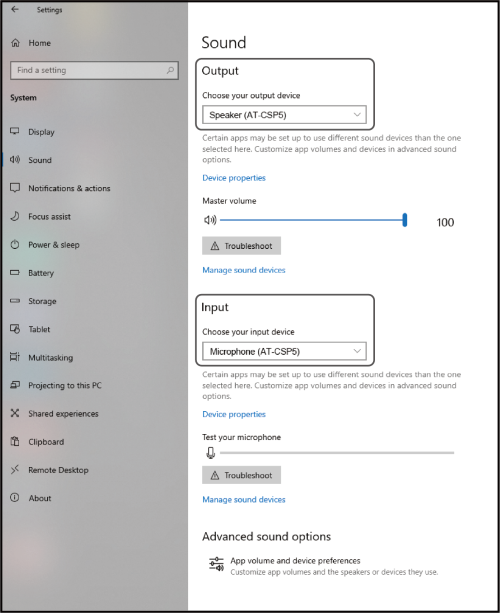The image size is (500, 613).
Task: Click the output Troubleshoot button
Action: [x=241, y=246]
